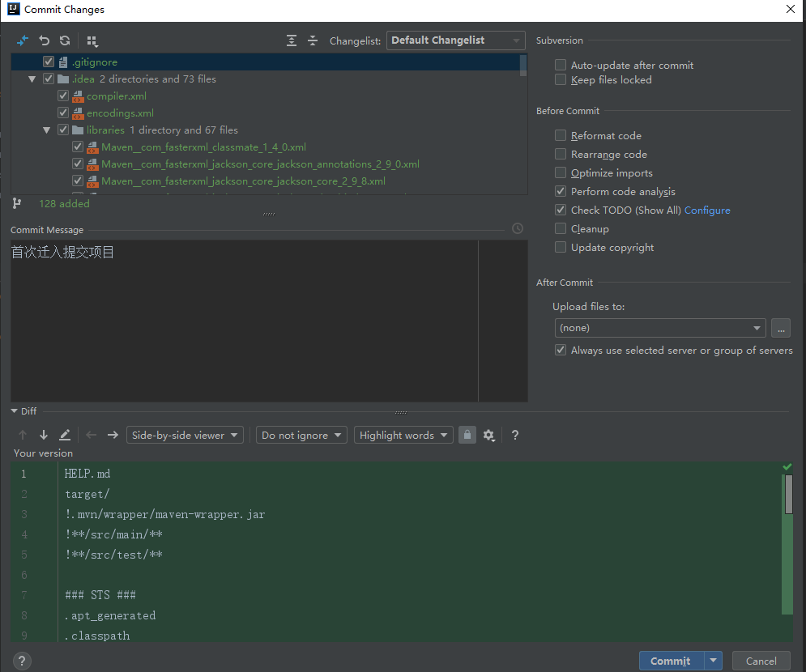Image resolution: width=806 pixels, height=672 pixels.
Task: Toggle the diff viewer lock icon
Action: pyautogui.click(x=467, y=435)
